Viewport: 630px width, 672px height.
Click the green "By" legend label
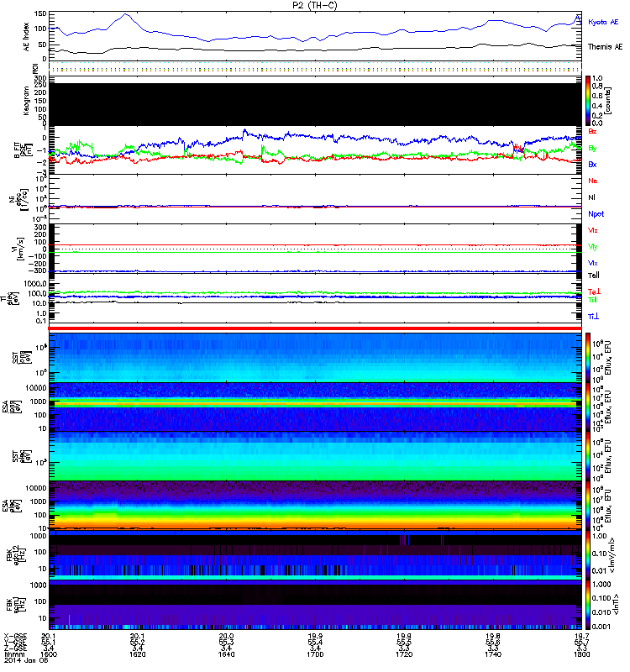(x=592, y=148)
